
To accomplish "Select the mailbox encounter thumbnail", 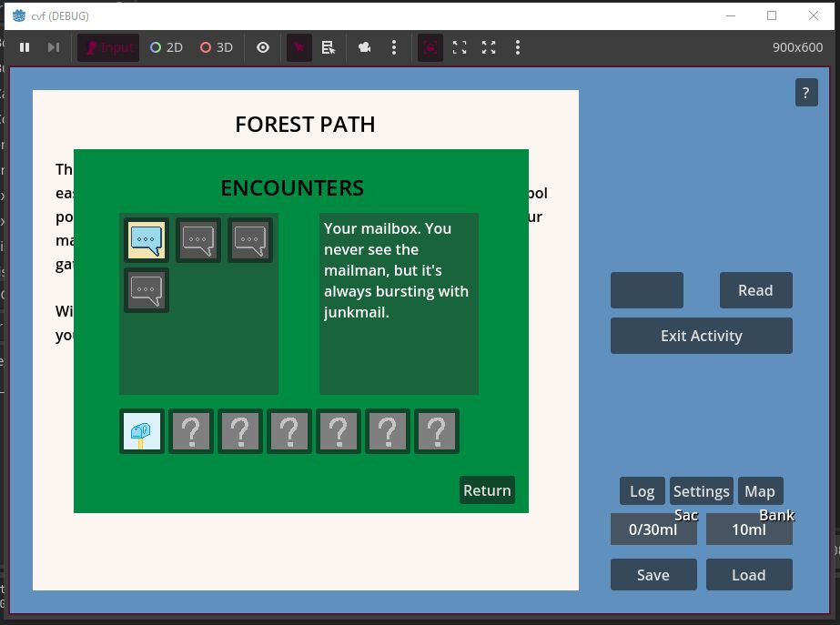I will [142, 431].
